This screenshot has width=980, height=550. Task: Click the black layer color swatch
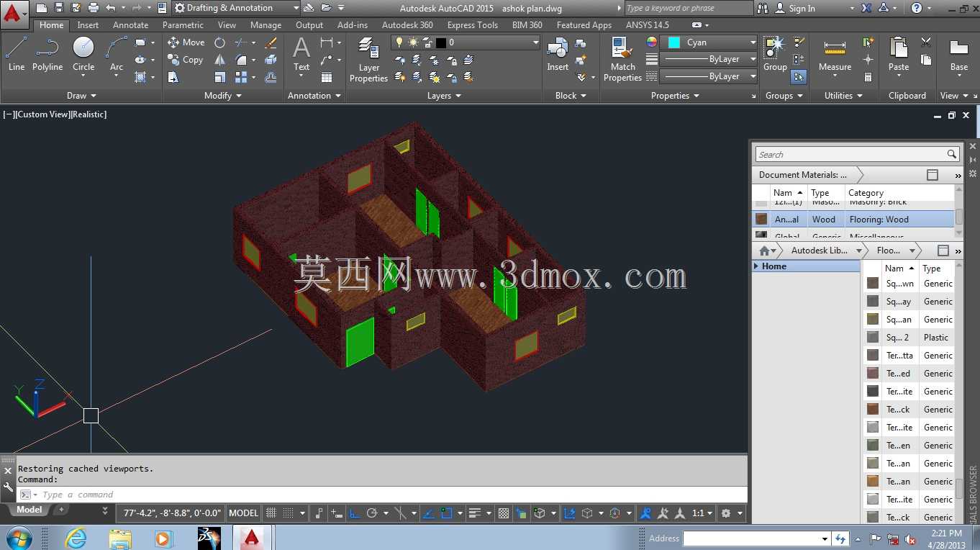[440, 42]
